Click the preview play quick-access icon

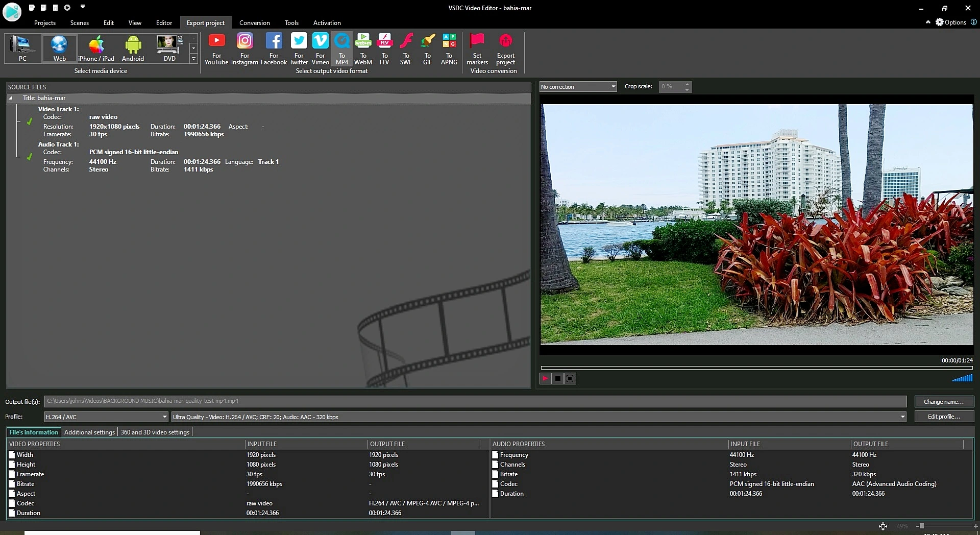[x=67, y=8]
